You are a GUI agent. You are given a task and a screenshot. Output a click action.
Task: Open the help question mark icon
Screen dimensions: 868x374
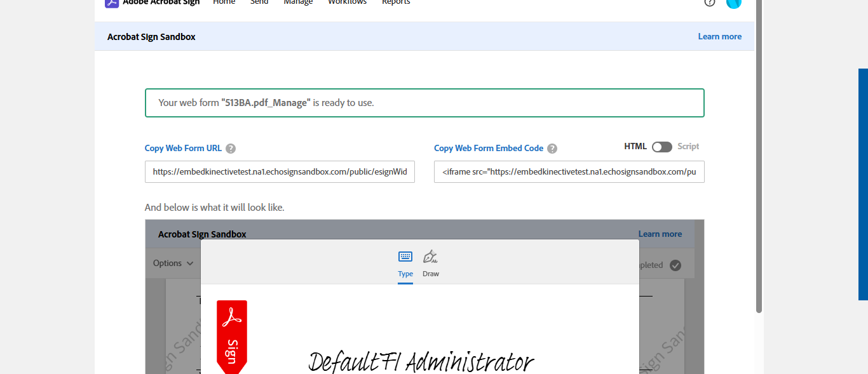710,3
